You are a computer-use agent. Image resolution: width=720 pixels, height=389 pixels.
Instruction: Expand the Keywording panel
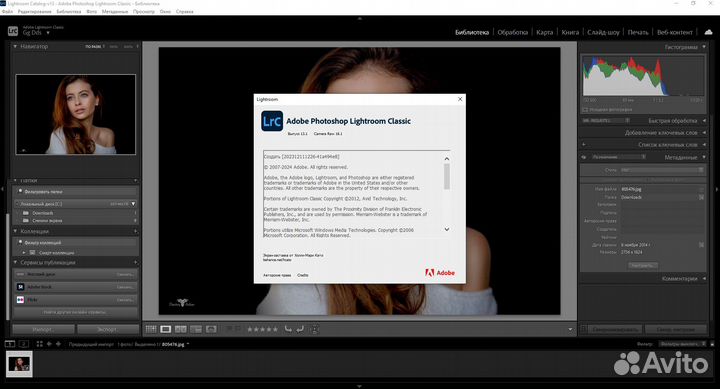[x=704, y=133]
